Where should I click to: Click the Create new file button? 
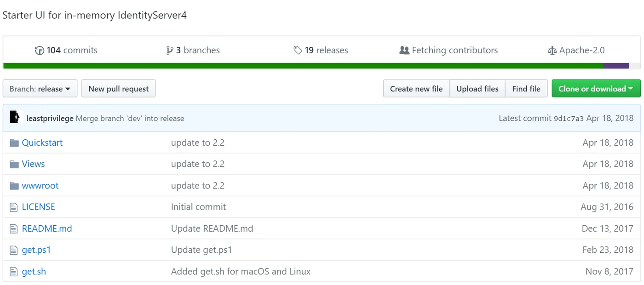click(x=416, y=89)
